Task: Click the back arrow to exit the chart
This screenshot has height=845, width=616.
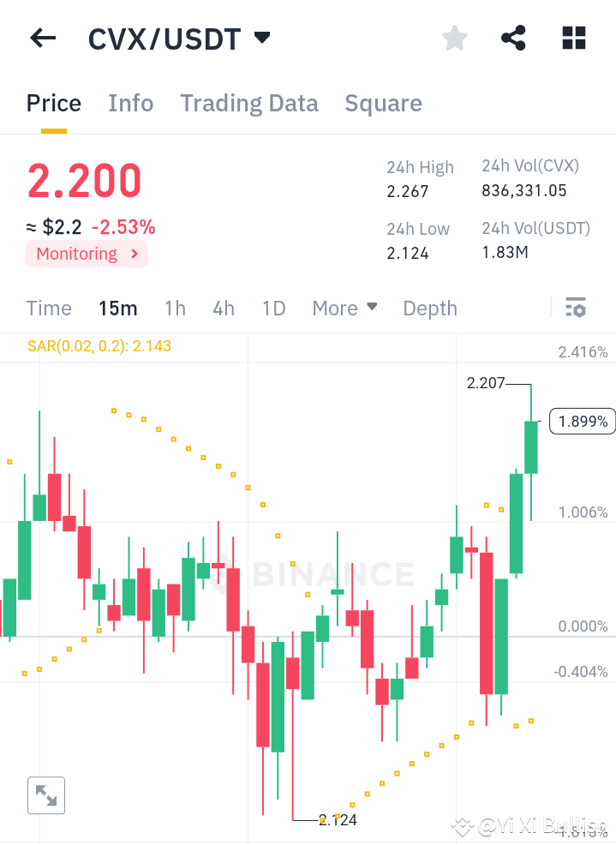Action: coord(43,38)
